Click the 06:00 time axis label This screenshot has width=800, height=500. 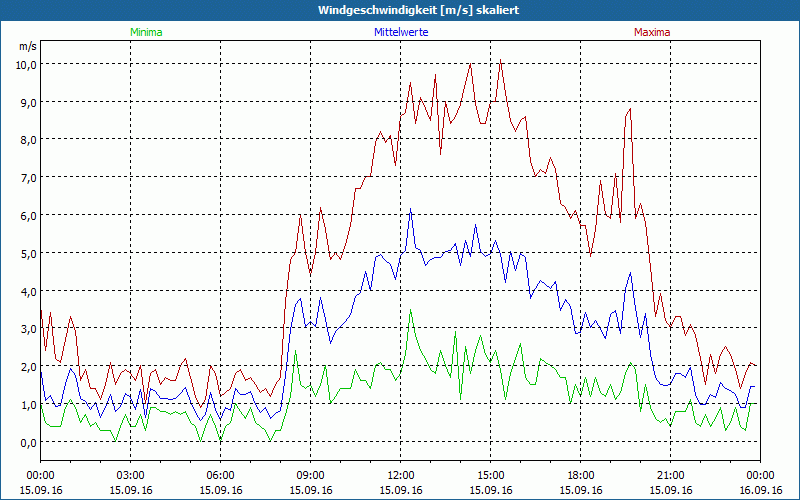coord(220,476)
